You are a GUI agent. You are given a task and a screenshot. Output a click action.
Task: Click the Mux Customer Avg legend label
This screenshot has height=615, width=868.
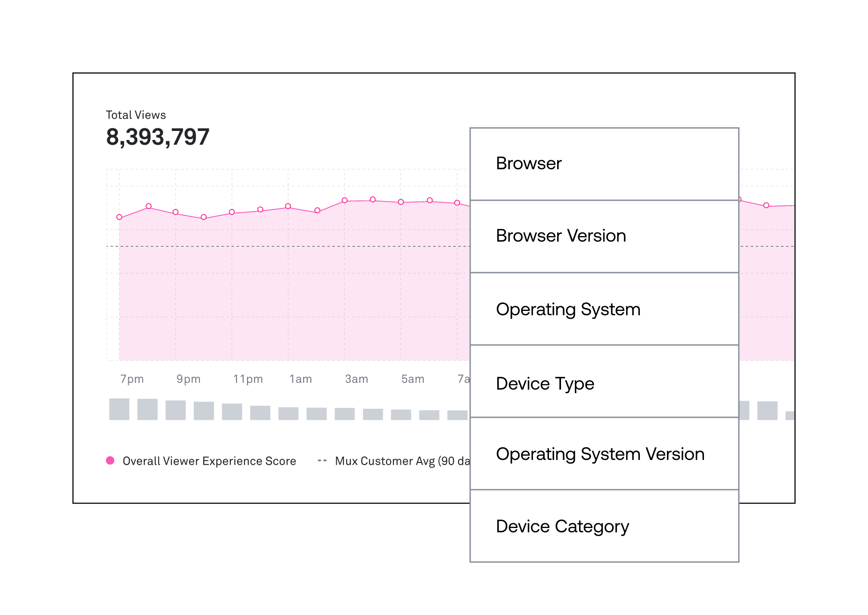point(402,461)
